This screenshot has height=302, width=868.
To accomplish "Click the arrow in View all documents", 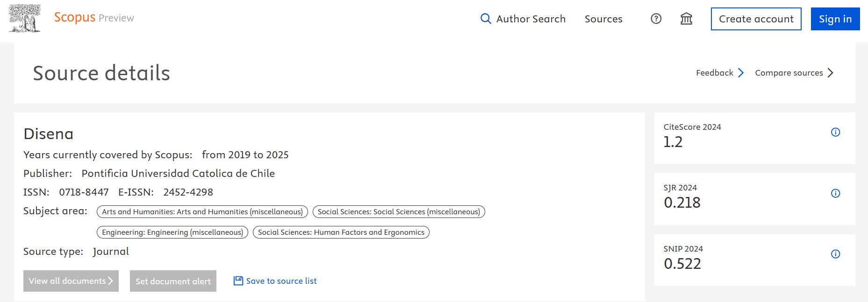I will tap(110, 281).
